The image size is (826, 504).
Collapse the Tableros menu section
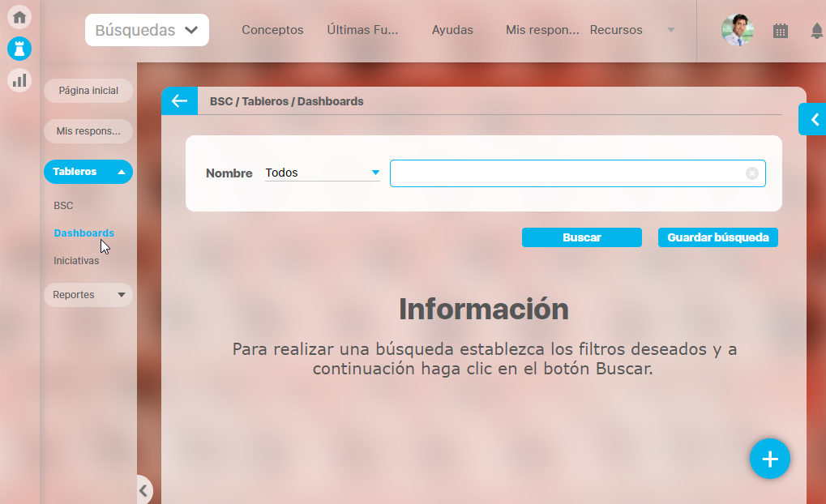(x=88, y=172)
